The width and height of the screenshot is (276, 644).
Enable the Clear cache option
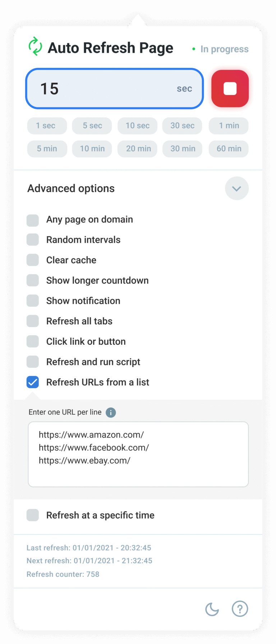click(33, 260)
